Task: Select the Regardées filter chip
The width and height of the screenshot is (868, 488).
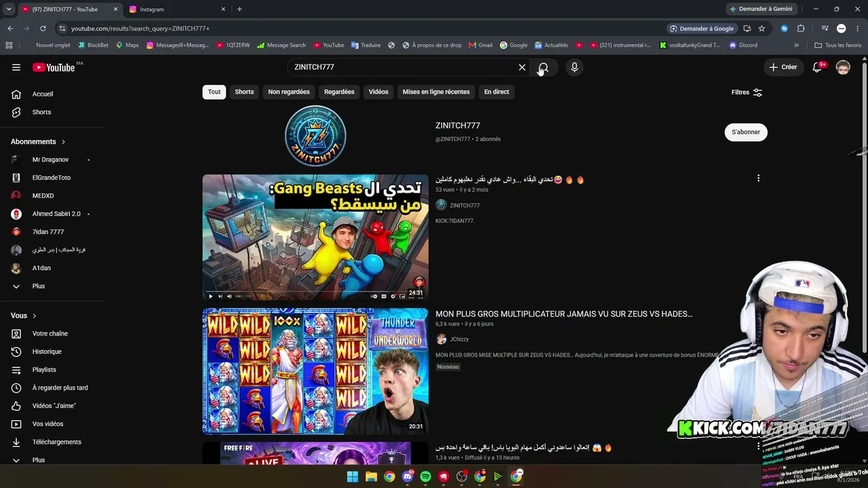Action: [339, 92]
